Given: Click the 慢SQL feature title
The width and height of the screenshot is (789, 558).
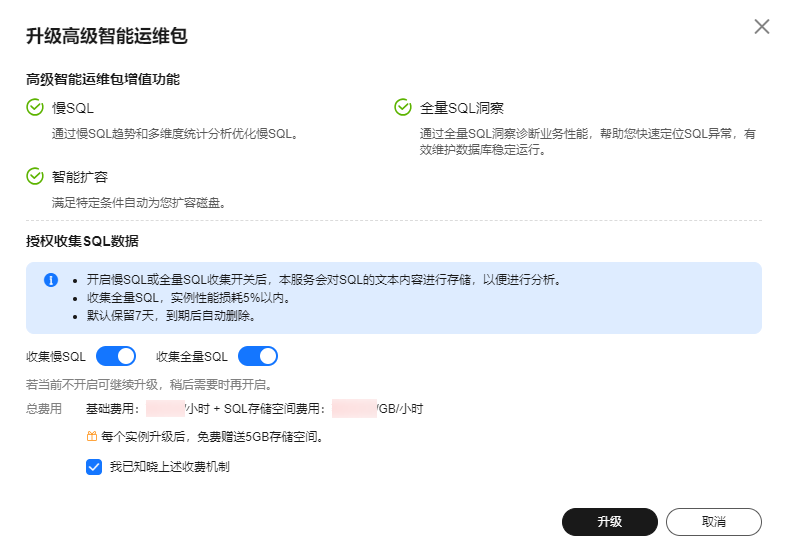Looking at the screenshot, I should pos(72,108).
